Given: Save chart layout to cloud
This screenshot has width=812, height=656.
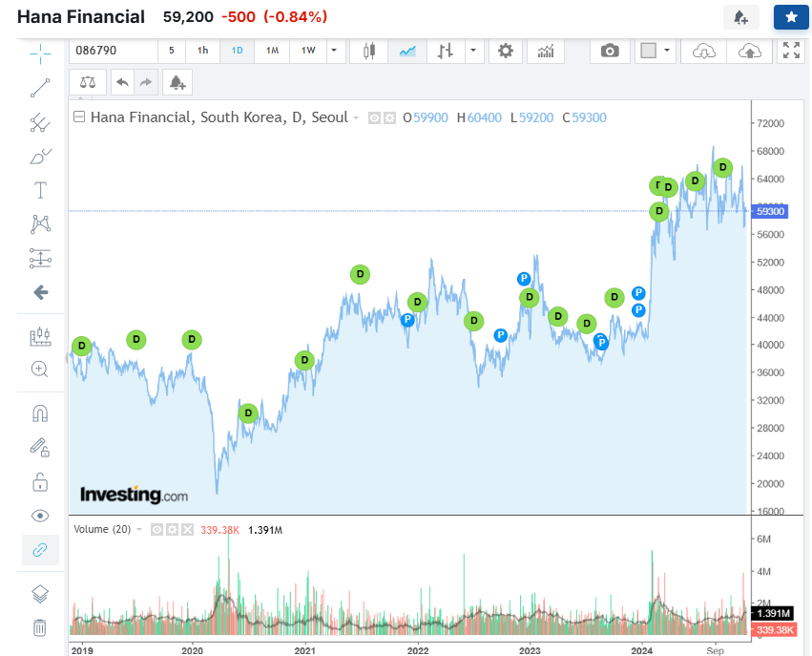Looking at the screenshot, I should pyautogui.click(x=749, y=51).
